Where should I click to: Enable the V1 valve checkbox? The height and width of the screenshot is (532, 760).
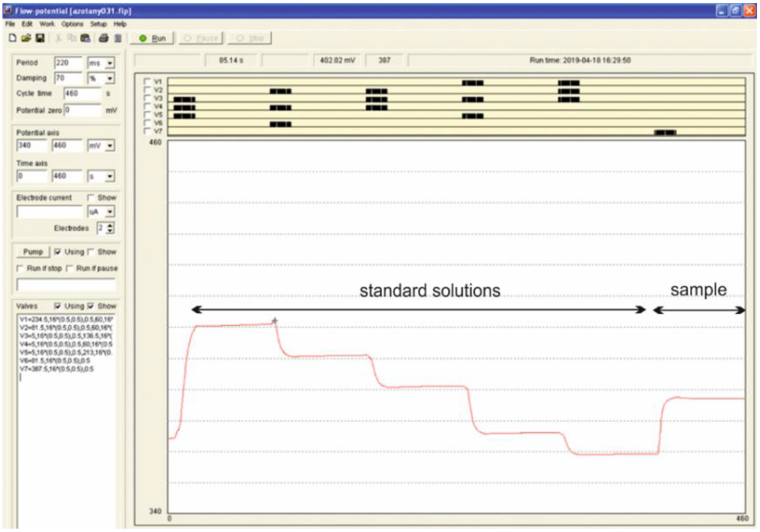point(147,81)
